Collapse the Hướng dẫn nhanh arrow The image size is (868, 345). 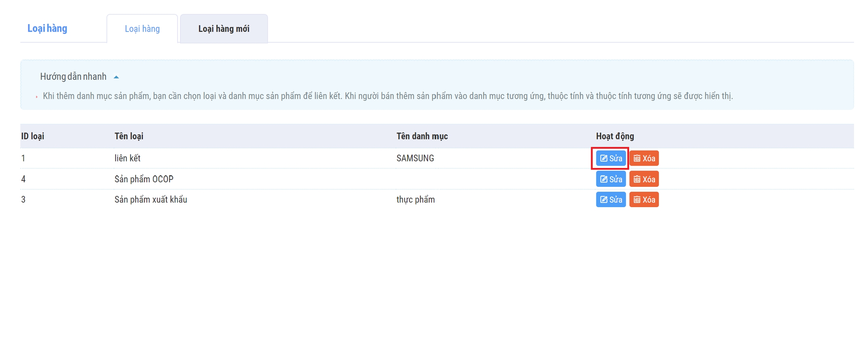pyautogui.click(x=116, y=77)
